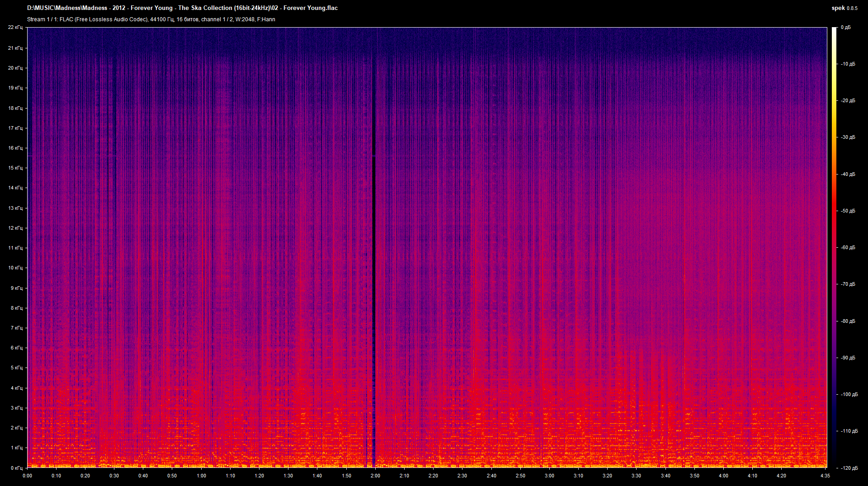Click the -90 дБ scale label
Viewport: 868px width, 486px height.
[848, 358]
